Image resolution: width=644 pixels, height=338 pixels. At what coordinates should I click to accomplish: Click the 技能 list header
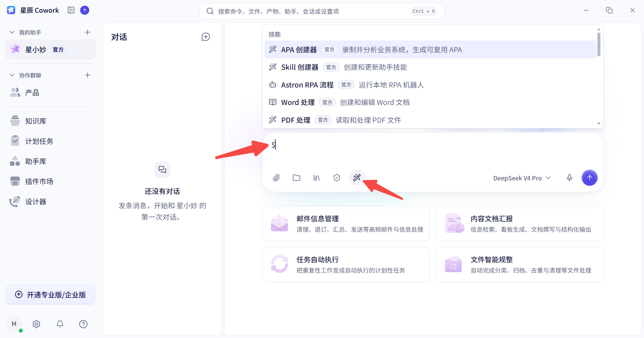pos(275,34)
